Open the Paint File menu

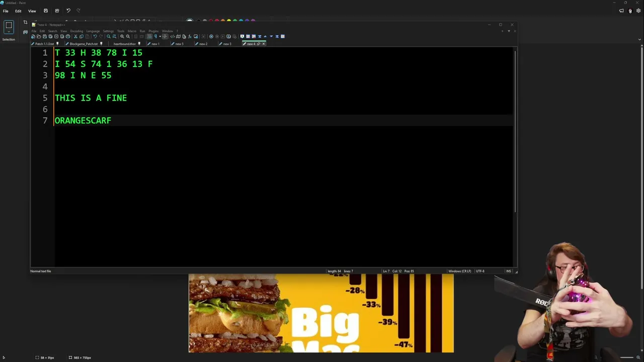6,11
